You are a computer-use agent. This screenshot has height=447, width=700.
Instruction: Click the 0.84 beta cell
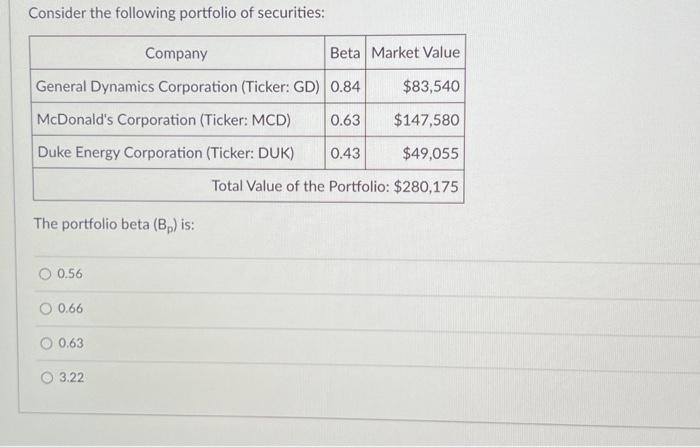(x=345, y=87)
